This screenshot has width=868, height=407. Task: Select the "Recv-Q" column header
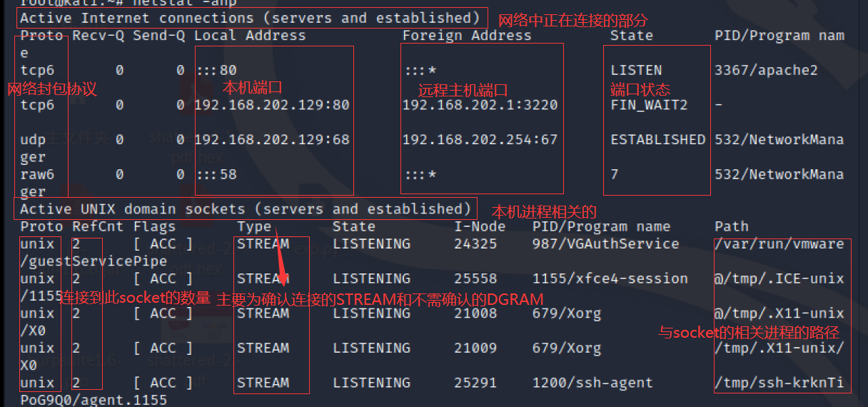click(x=99, y=35)
